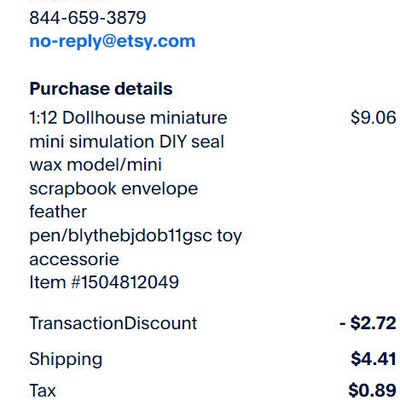The height and width of the screenshot is (400, 400).
Task: Click the $9.06 item price
Action: click(x=373, y=118)
